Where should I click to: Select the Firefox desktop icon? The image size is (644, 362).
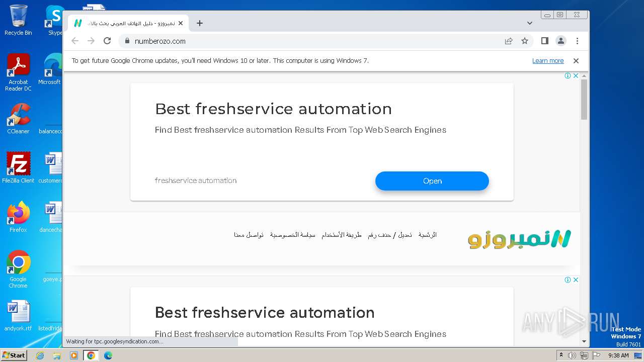(x=18, y=217)
